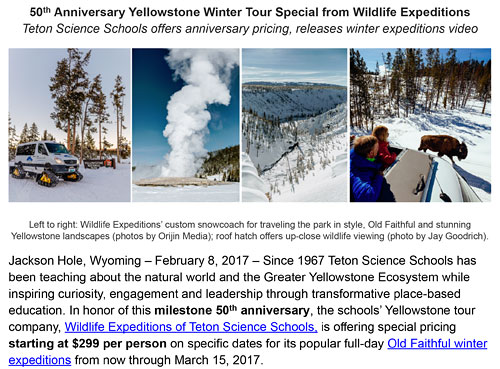Click the child in red jacket in photo

pos(385,145)
